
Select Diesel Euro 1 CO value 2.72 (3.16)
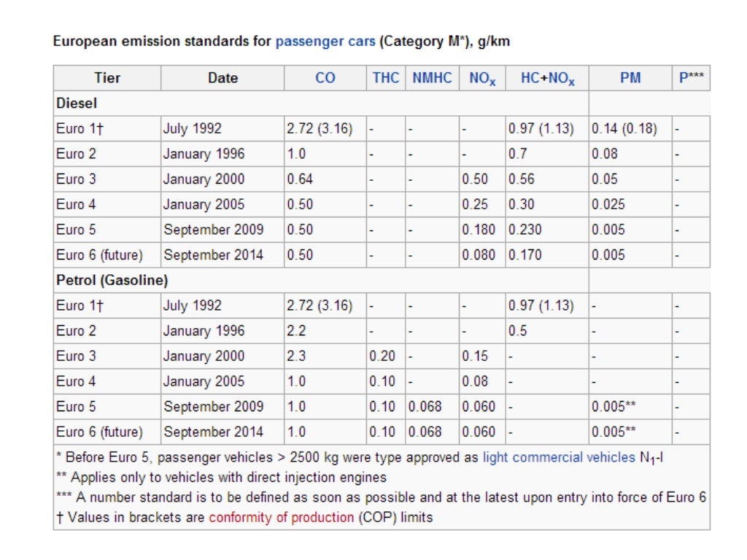pyautogui.click(x=320, y=128)
